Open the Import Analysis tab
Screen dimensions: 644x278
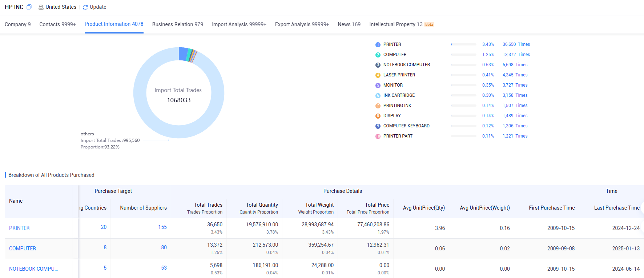click(239, 24)
